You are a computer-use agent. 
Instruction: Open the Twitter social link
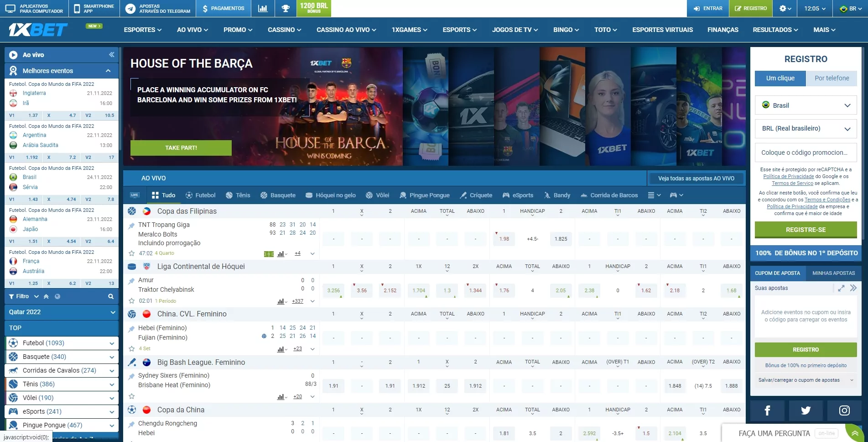point(806,410)
